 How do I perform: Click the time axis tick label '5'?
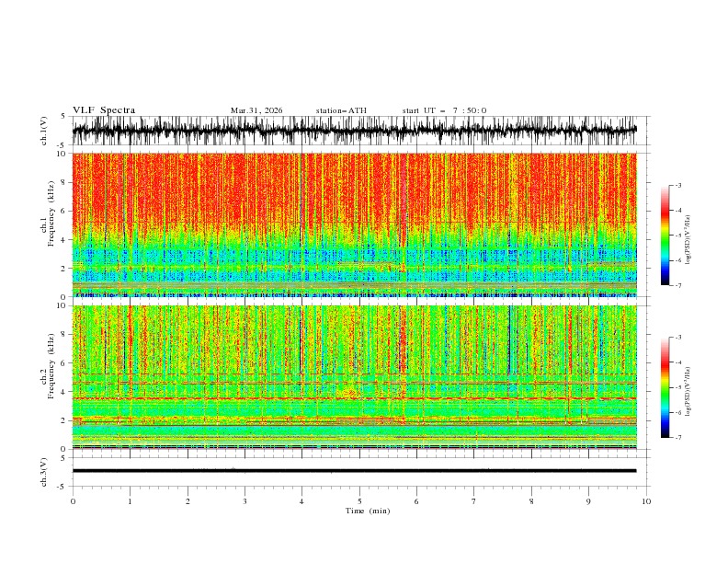pos(359,501)
